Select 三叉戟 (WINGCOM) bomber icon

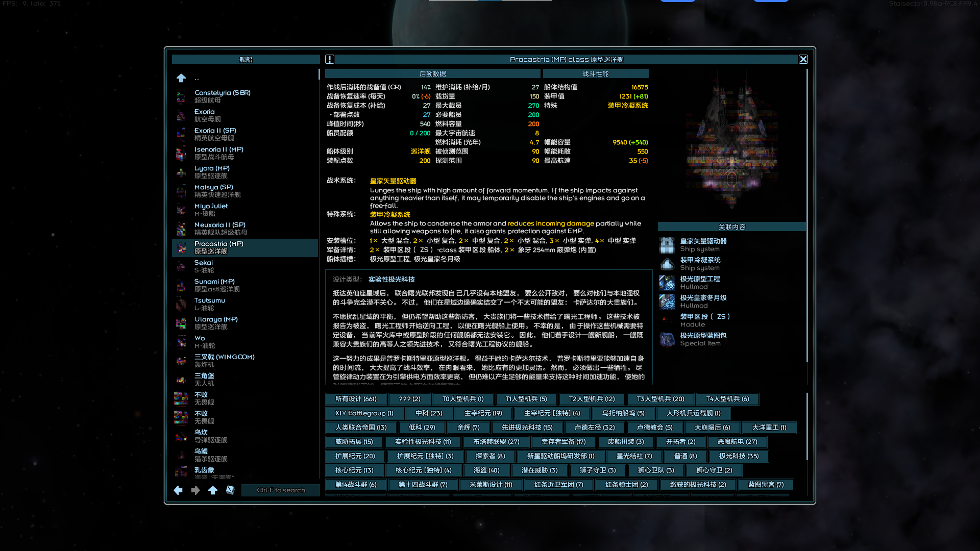pos(181,361)
